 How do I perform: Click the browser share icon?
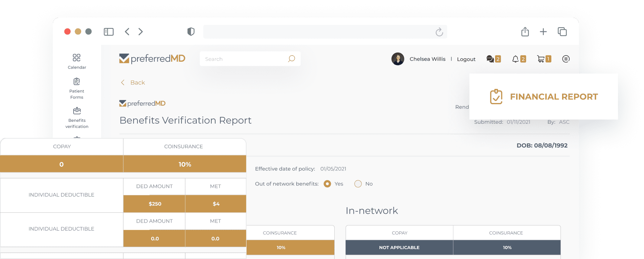(x=525, y=32)
